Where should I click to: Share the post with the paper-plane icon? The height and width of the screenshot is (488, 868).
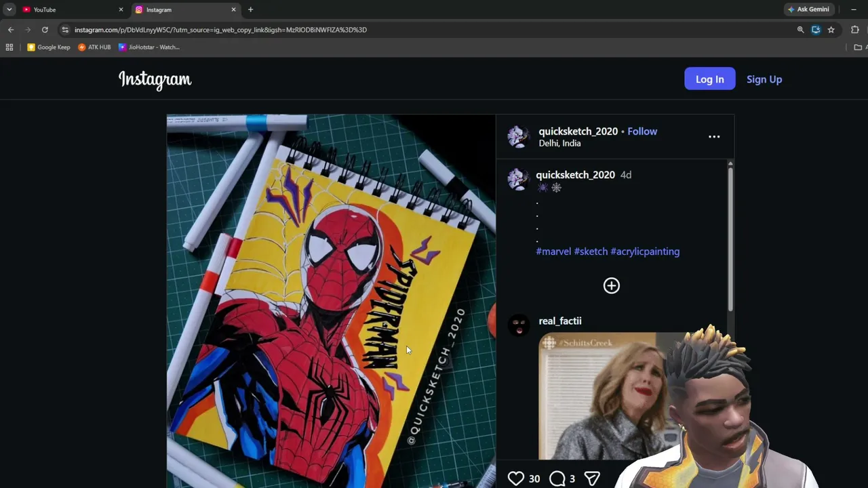(592, 479)
